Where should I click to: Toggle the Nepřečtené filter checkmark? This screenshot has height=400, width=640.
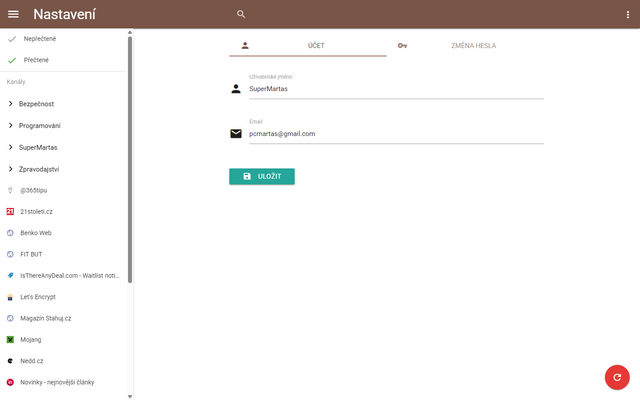click(x=12, y=39)
